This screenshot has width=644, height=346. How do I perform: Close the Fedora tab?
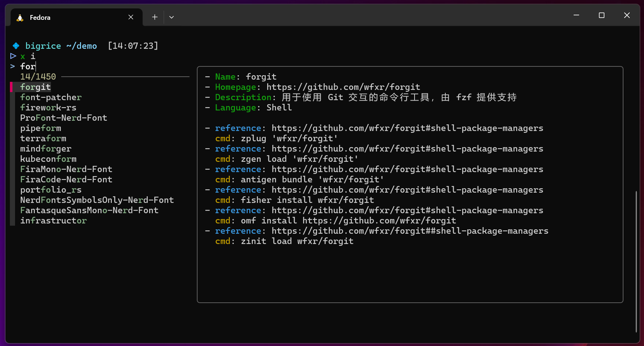[x=131, y=17]
